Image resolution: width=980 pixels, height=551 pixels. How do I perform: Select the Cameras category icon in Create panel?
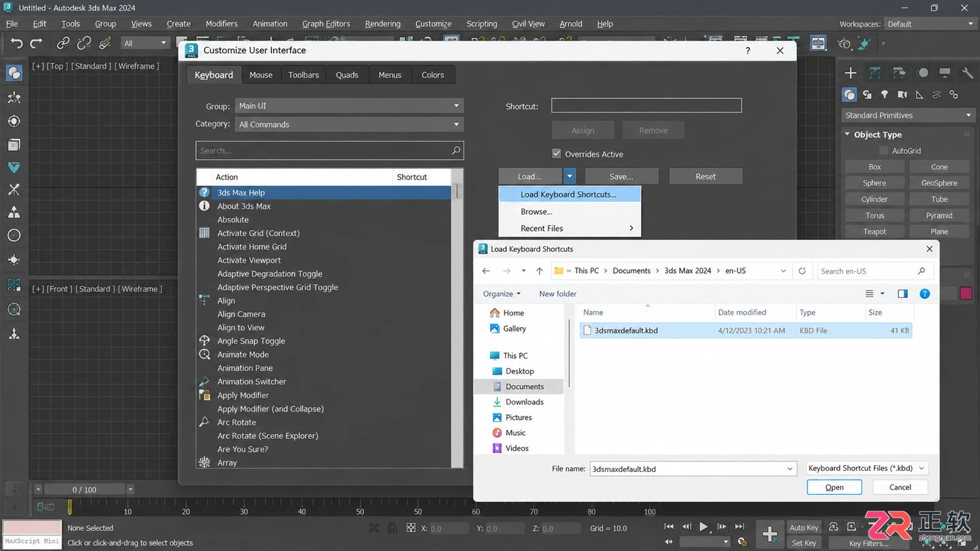pyautogui.click(x=902, y=95)
